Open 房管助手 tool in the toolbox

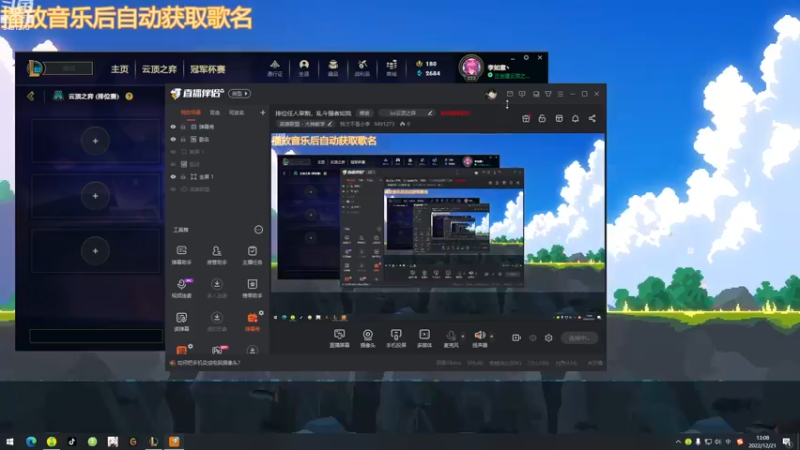click(217, 255)
